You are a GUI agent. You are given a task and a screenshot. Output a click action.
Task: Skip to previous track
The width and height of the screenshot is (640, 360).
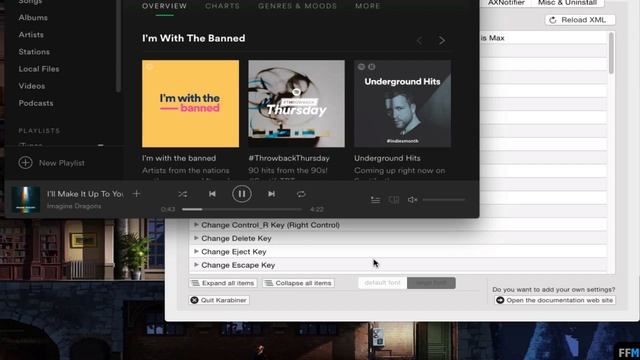pyautogui.click(x=212, y=194)
